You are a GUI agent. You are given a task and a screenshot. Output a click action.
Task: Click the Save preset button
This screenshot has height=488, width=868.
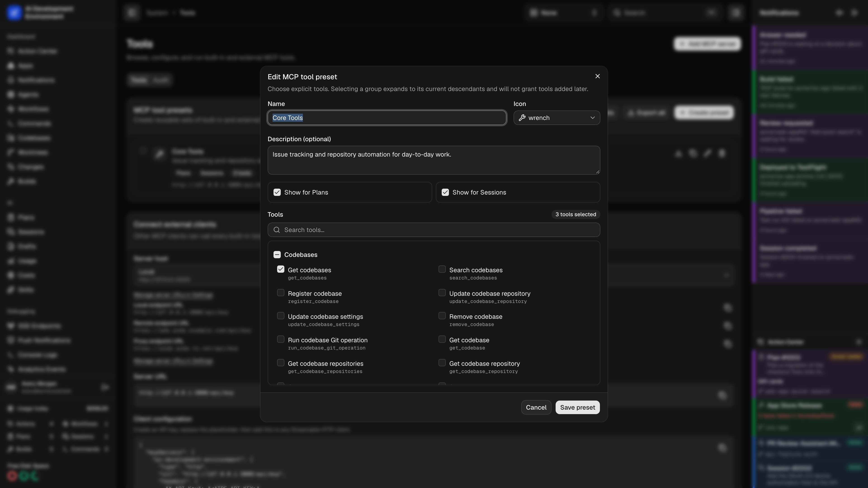click(578, 408)
